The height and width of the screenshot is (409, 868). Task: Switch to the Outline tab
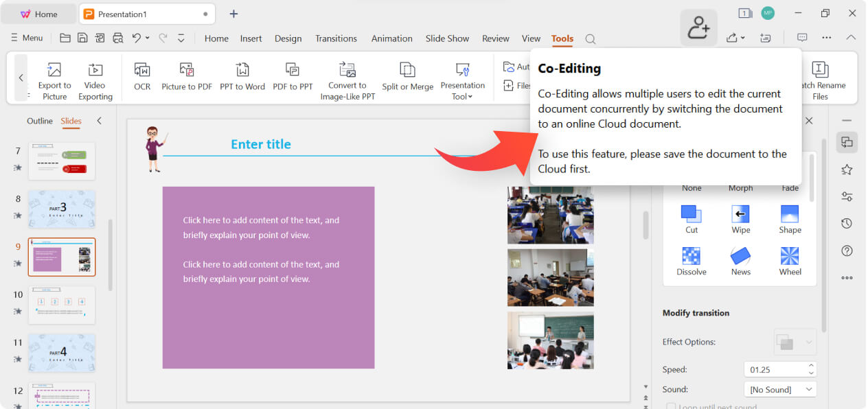coord(39,121)
